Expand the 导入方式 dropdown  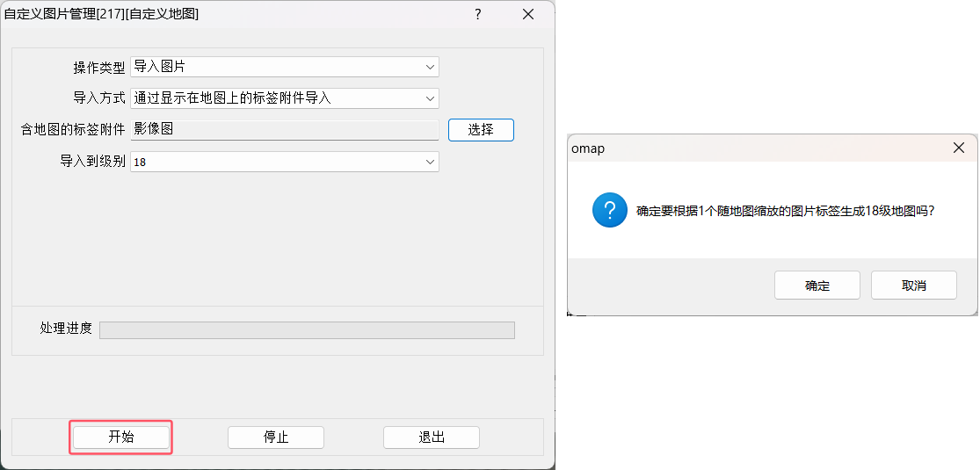[285, 98]
